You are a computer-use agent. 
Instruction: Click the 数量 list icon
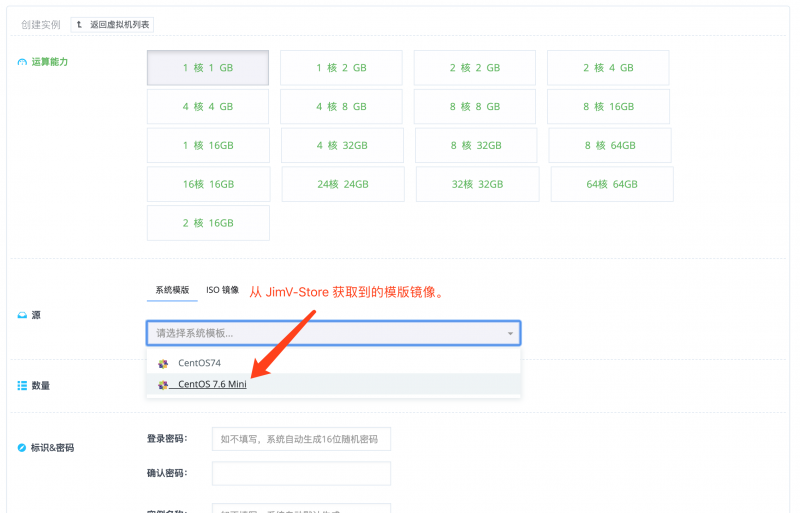(x=22, y=385)
